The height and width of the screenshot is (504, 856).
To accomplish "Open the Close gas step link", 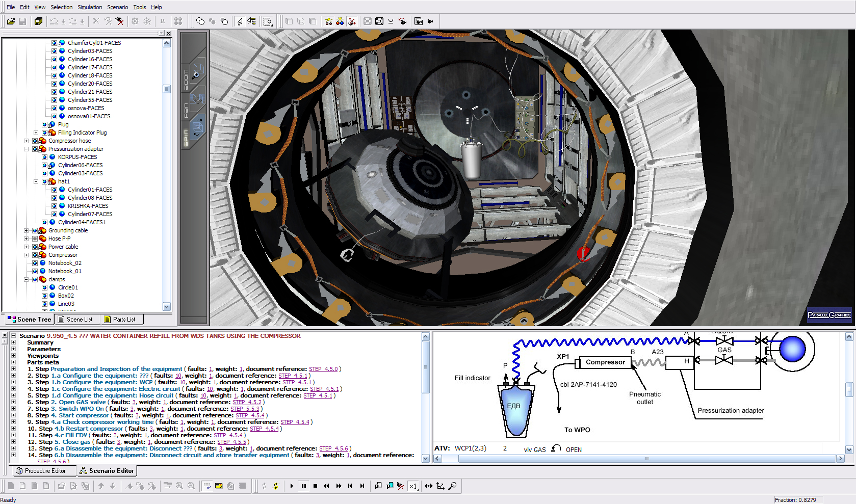I will tap(76, 442).
